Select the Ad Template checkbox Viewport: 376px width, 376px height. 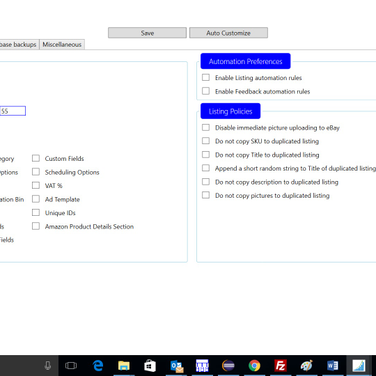[x=36, y=199]
